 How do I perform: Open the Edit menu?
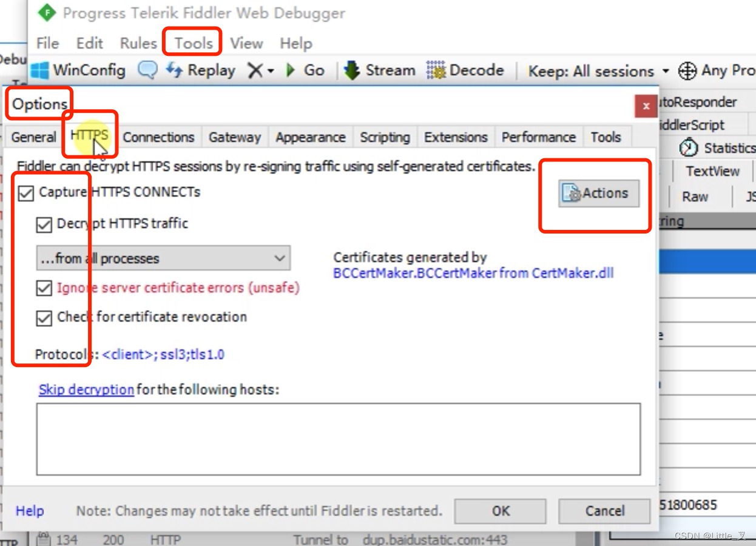(x=90, y=43)
